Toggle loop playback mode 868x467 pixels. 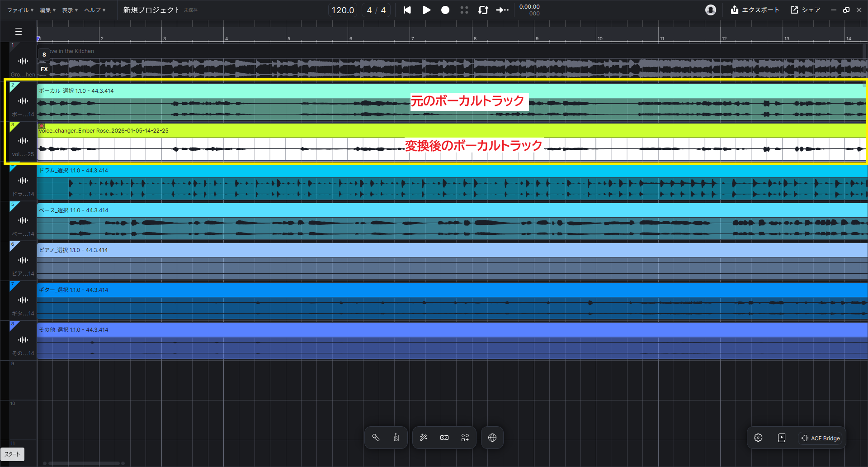(483, 10)
